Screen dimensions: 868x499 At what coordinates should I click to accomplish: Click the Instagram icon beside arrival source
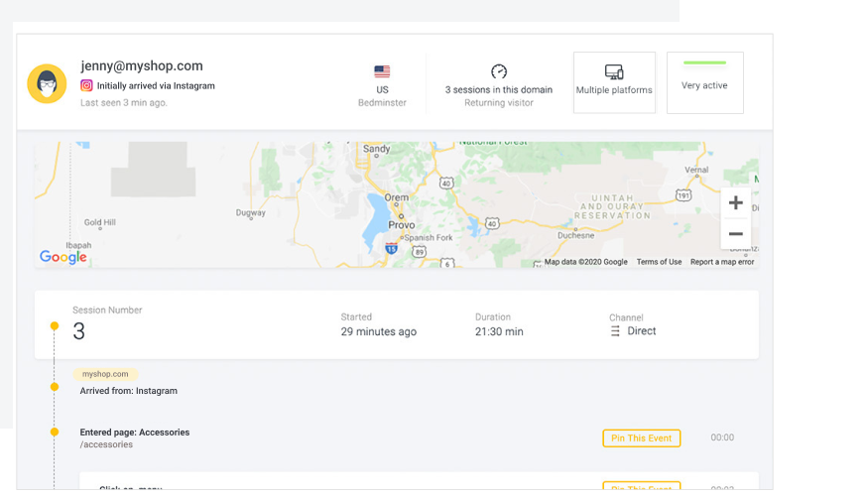86,85
